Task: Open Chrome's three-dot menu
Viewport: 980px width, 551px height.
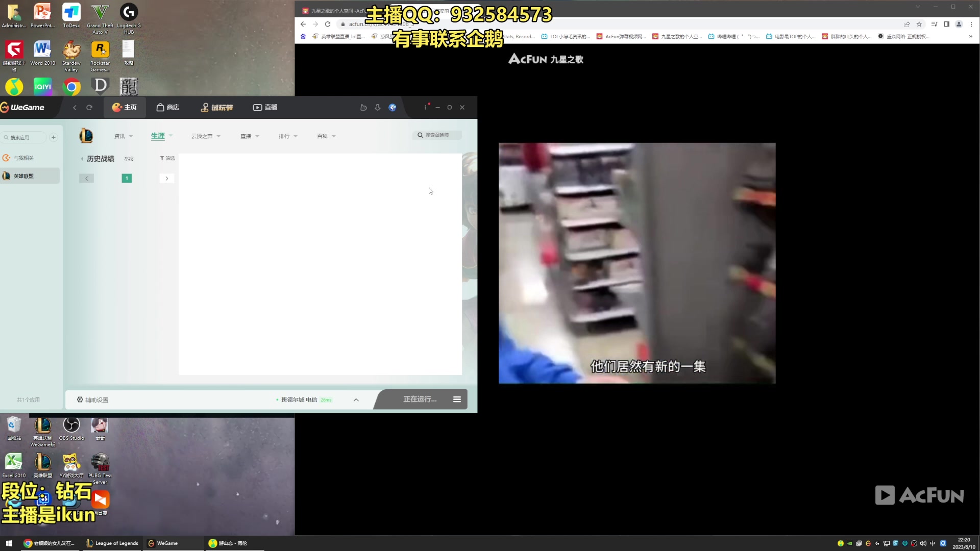Action: [x=971, y=24]
